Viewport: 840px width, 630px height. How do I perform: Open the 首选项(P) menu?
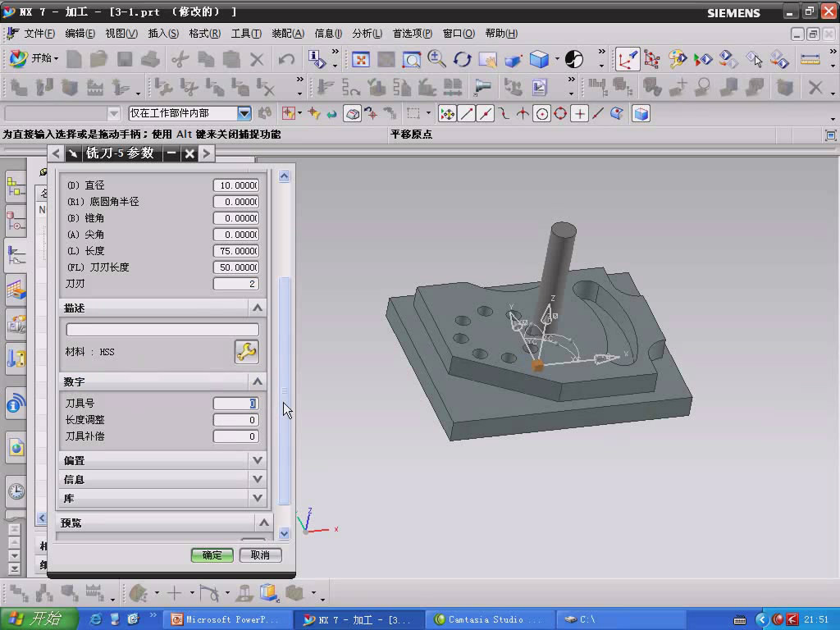point(413,34)
